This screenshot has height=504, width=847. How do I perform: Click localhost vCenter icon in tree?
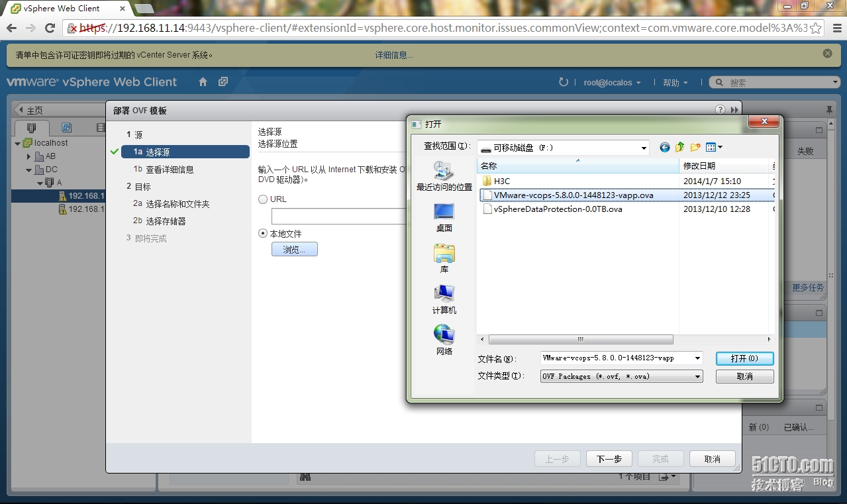(27, 142)
